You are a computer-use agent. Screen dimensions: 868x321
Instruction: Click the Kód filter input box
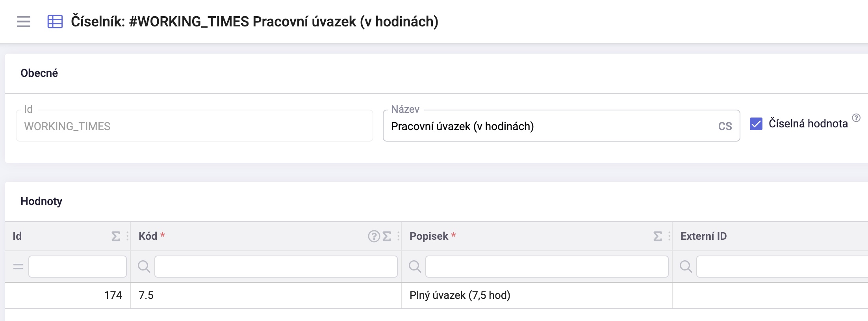click(276, 267)
